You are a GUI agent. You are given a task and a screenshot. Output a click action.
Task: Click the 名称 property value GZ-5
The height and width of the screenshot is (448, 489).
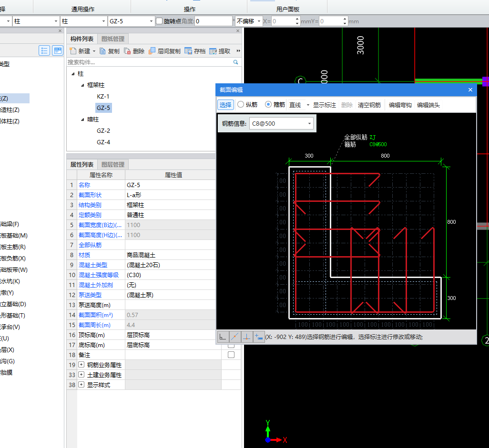point(170,185)
